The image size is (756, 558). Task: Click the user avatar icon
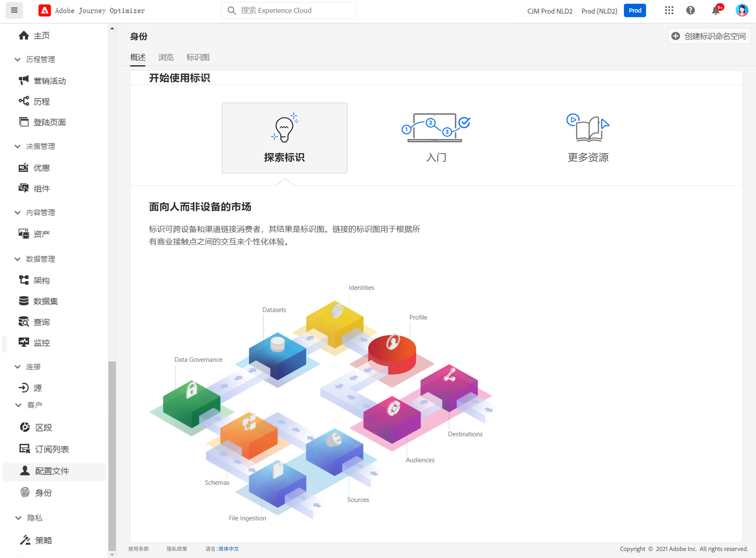742,10
